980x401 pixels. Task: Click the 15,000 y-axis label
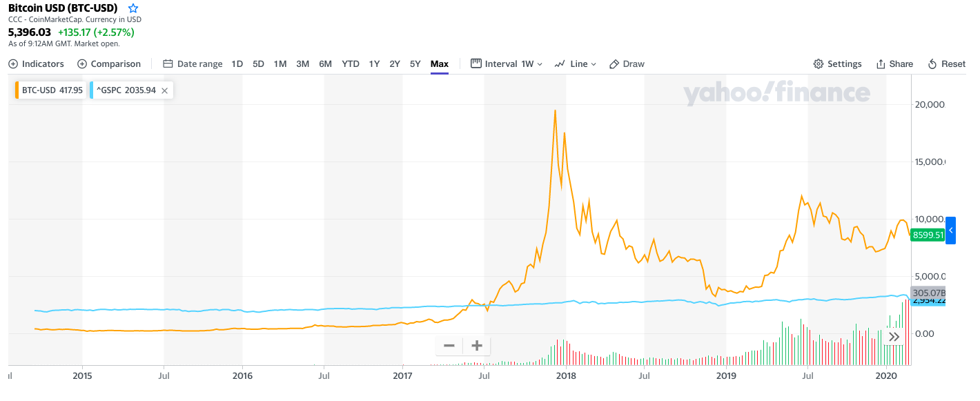point(929,162)
